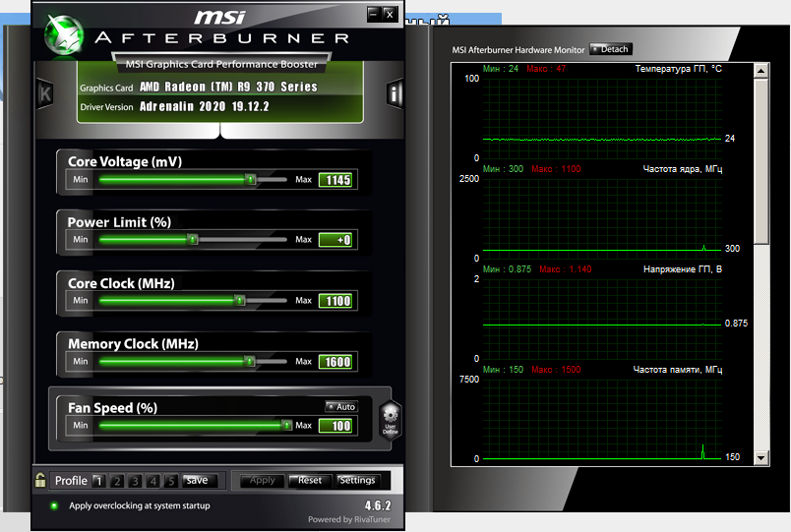Image resolution: width=791 pixels, height=532 pixels.
Task: Toggle Apply overclocking at system startup
Action: tap(54, 505)
